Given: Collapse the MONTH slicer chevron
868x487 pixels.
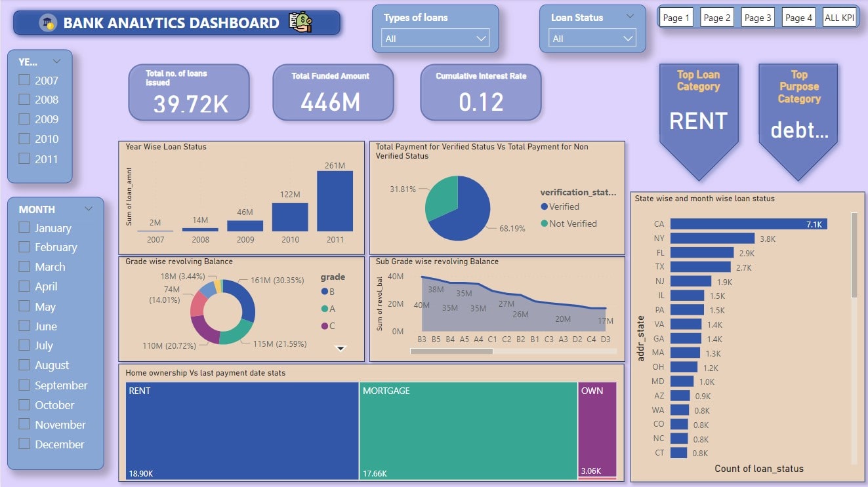Looking at the screenshot, I should click(x=89, y=209).
